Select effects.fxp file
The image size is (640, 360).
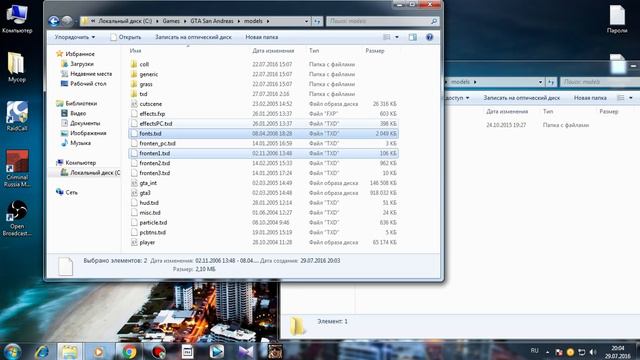point(152,114)
